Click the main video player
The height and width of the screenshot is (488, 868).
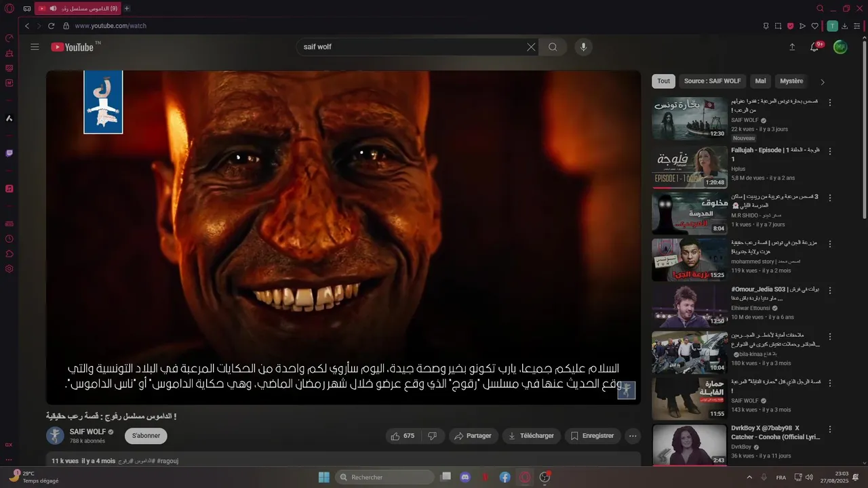343,237
